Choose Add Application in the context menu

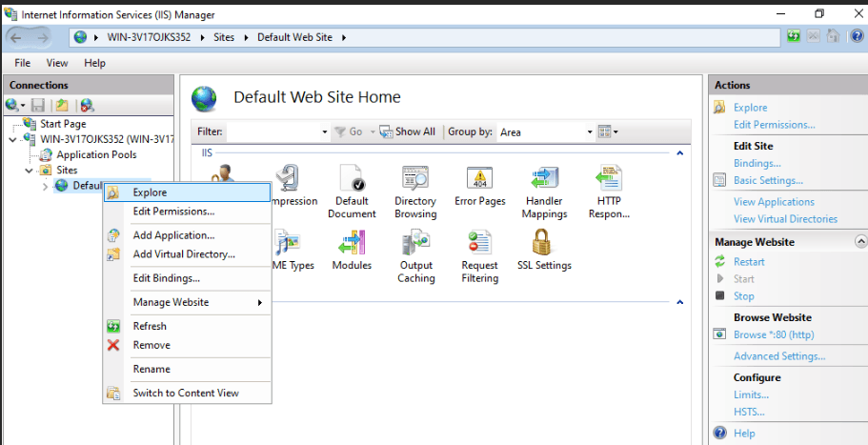[x=187, y=235]
